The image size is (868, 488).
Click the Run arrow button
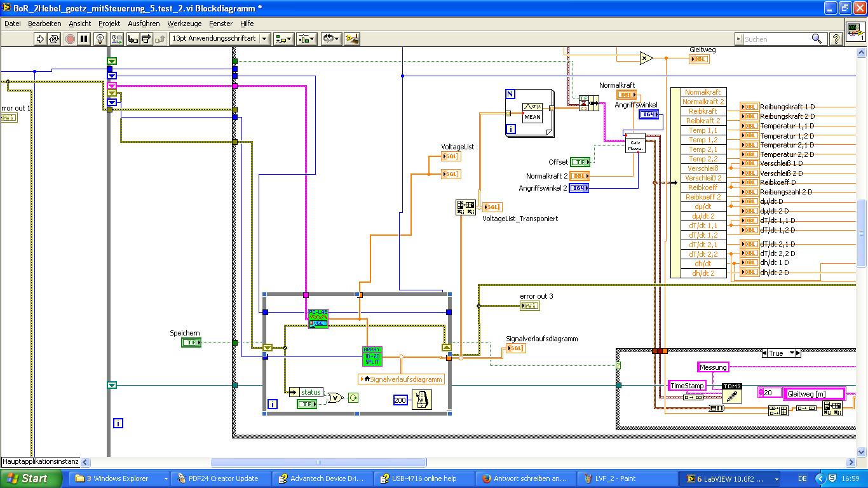(41, 39)
